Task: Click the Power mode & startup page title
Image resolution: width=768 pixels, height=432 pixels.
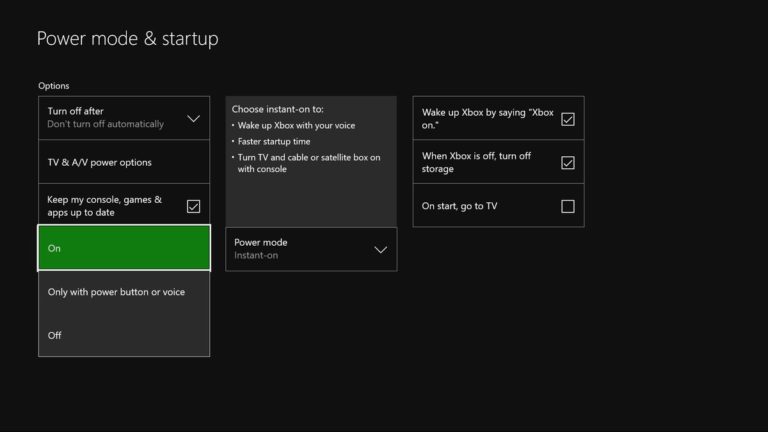Action: [127, 39]
